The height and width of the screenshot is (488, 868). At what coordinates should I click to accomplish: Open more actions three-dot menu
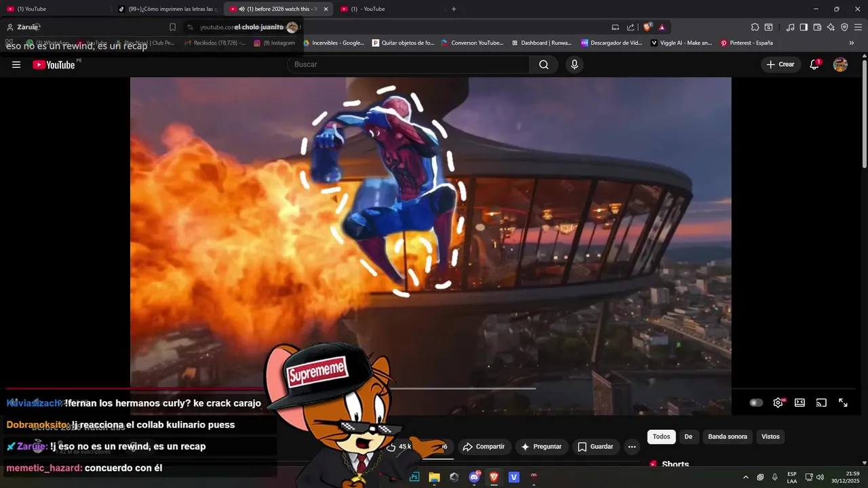point(632,447)
